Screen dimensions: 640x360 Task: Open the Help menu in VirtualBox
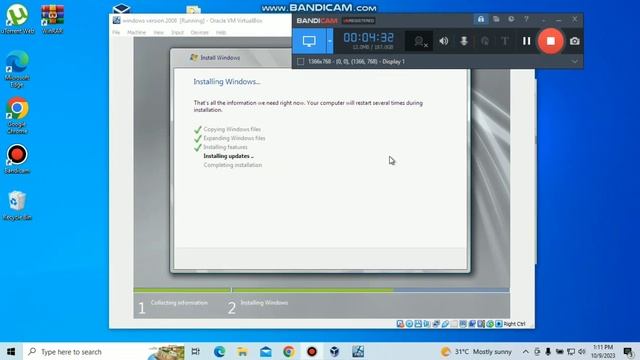click(221, 32)
